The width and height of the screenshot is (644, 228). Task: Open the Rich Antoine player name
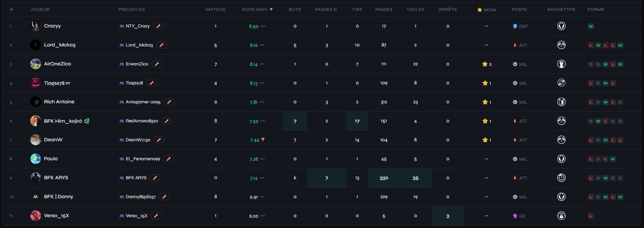point(59,102)
